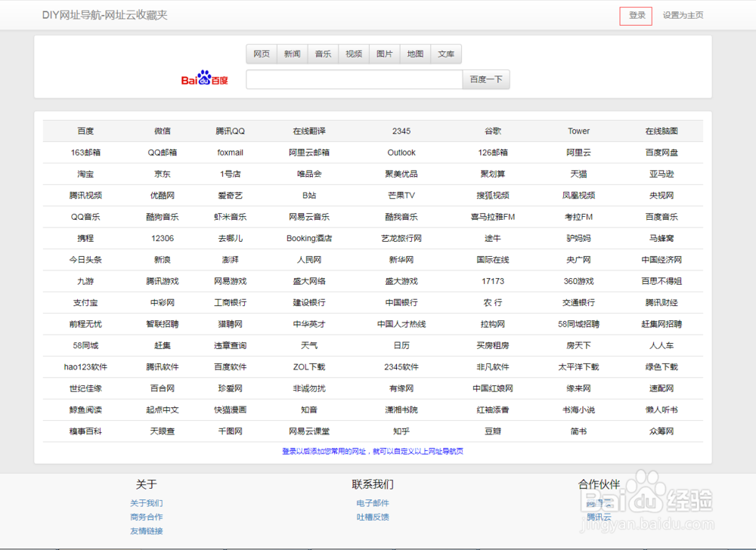Image resolution: width=756 pixels, height=550 pixels.
Task: Click the blue login-to-customize hint link
Action: (373, 451)
